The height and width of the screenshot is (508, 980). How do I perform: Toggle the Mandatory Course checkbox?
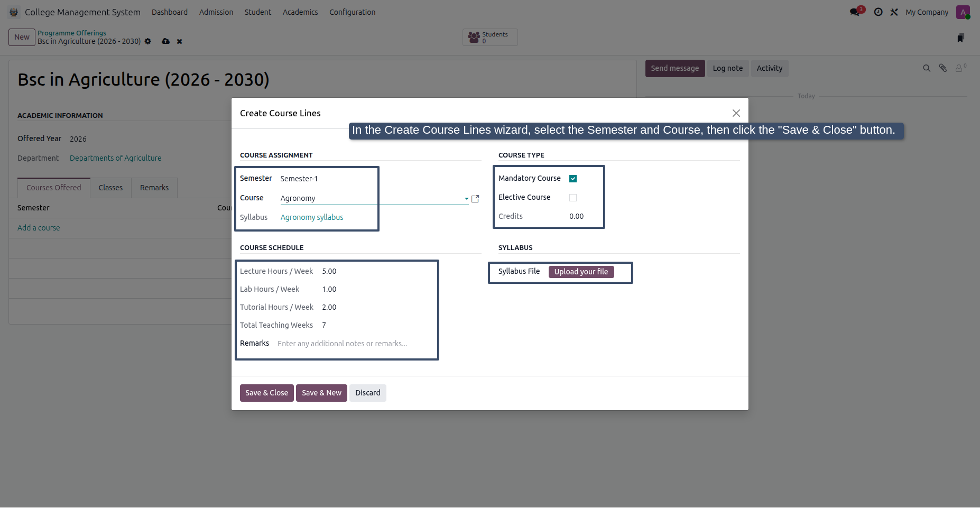[573, 179]
